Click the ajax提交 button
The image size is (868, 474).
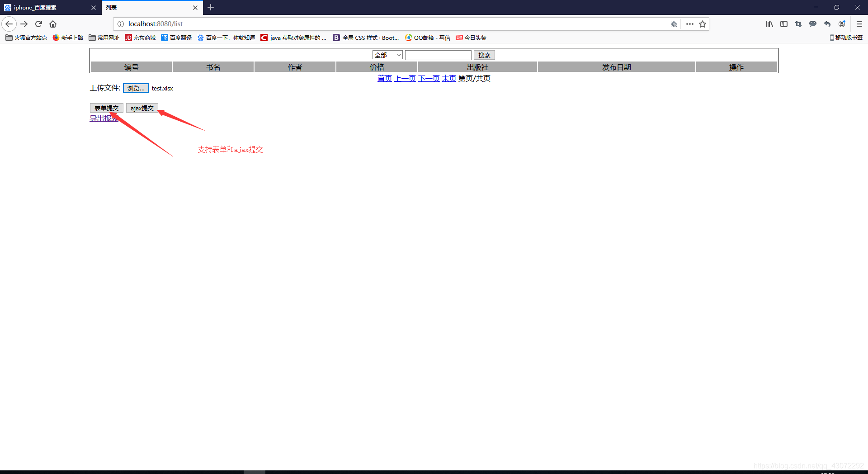click(x=142, y=108)
